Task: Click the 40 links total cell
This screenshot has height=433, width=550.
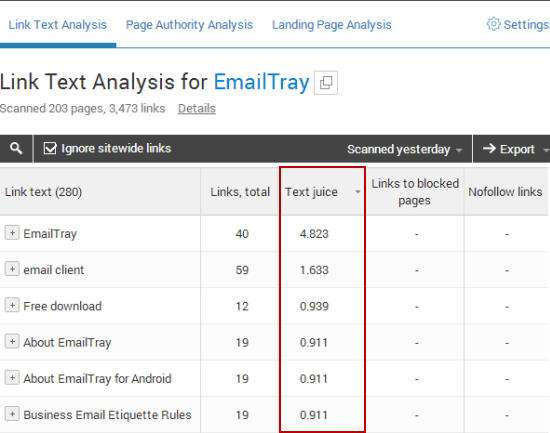Action: point(242,234)
